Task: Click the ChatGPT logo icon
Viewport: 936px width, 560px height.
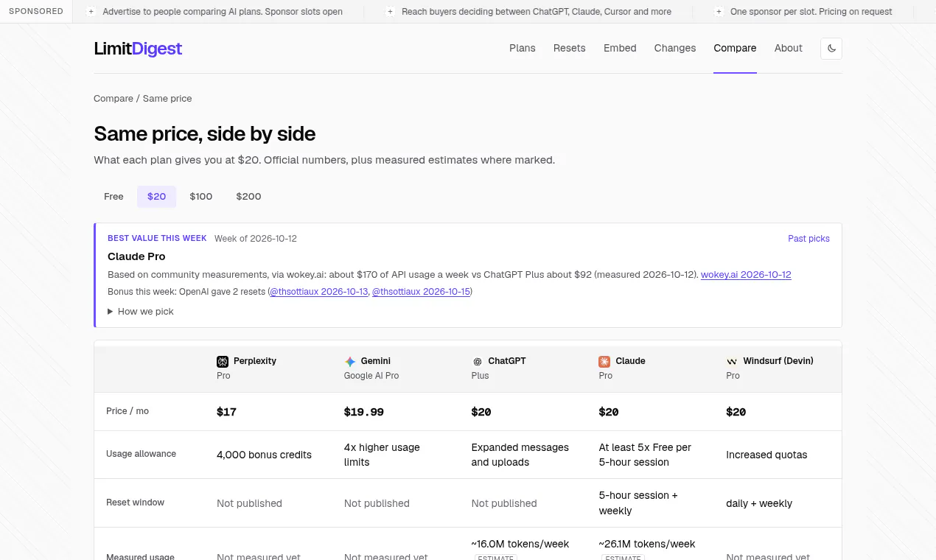Action: tap(478, 362)
